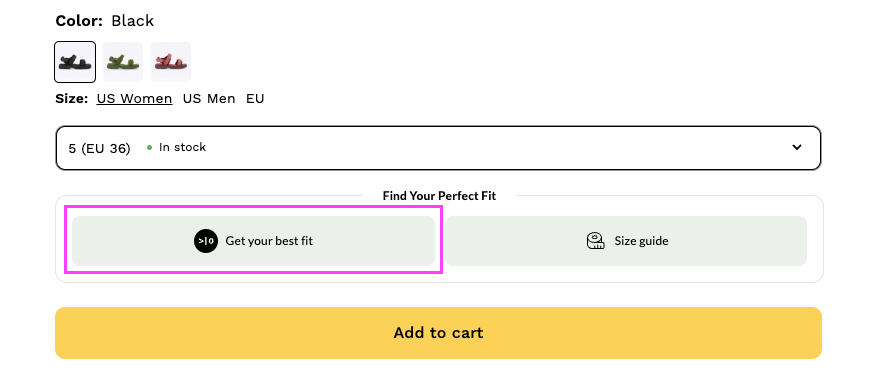875x384 pixels.
Task: Pick the red sandal color swatch
Action: coord(171,62)
